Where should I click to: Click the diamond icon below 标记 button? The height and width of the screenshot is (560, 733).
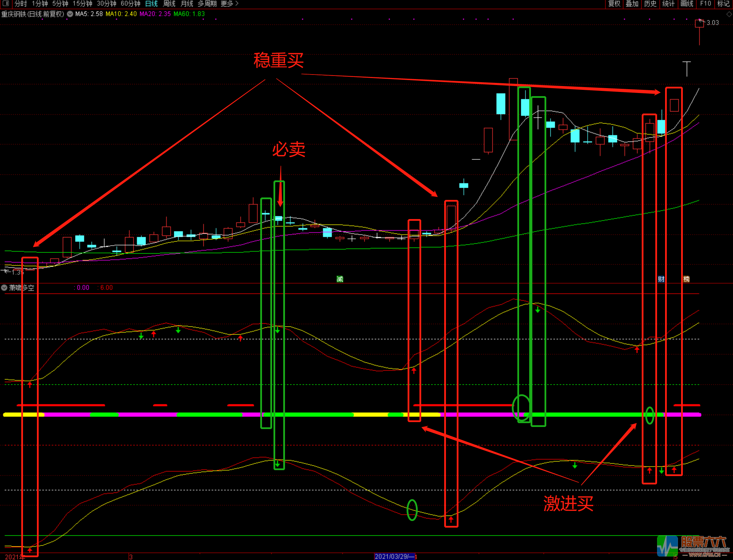[729, 14]
